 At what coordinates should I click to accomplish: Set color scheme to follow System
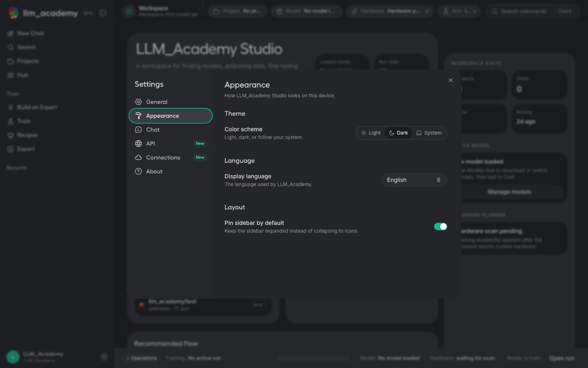pyautogui.click(x=429, y=133)
